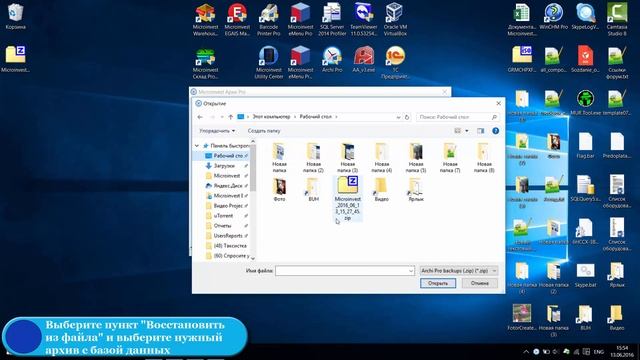640x360 pixels.
Task: Open the view options dropdown arrow
Action: [467, 131]
